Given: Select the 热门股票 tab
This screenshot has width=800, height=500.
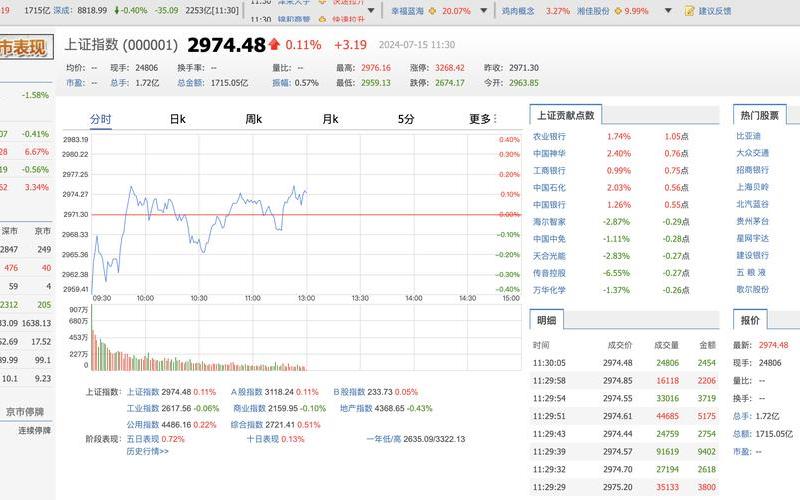Looking at the screenshot, I should point(760,115).
